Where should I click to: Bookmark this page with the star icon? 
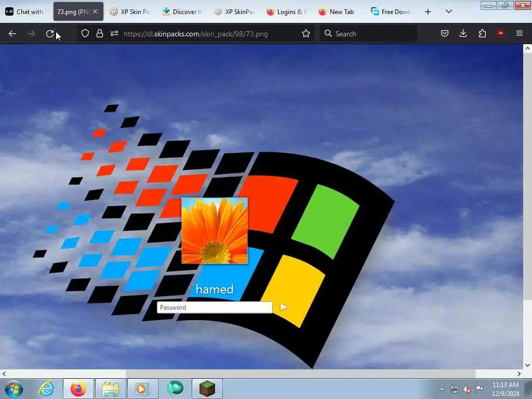306,34
